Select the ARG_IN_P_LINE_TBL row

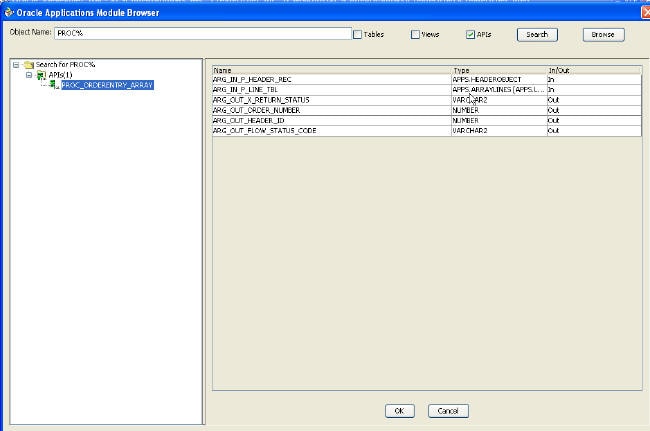[427, 90]
